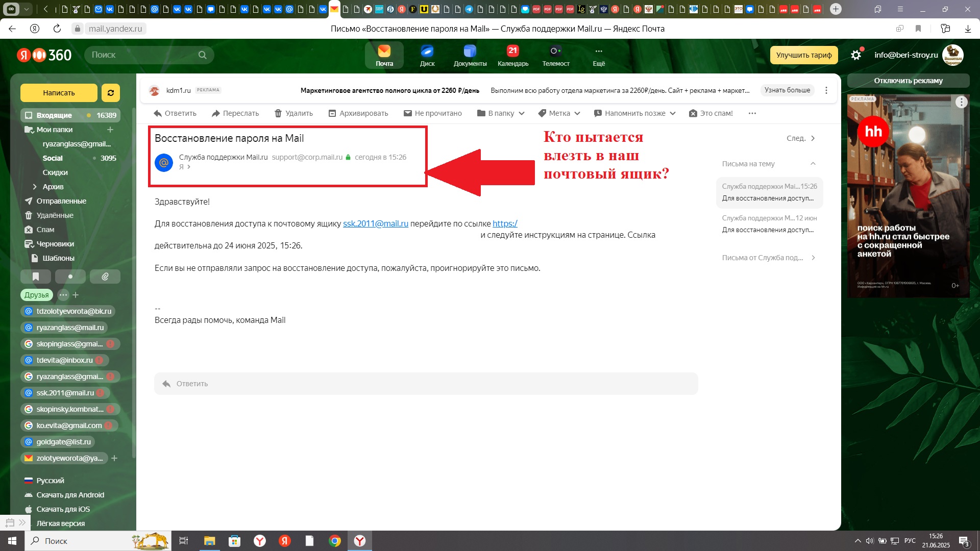The width and height of the screenshot is (980, 551).
Task: Click the search magnifier icon in mail search
Action: [x=203, y=55]
